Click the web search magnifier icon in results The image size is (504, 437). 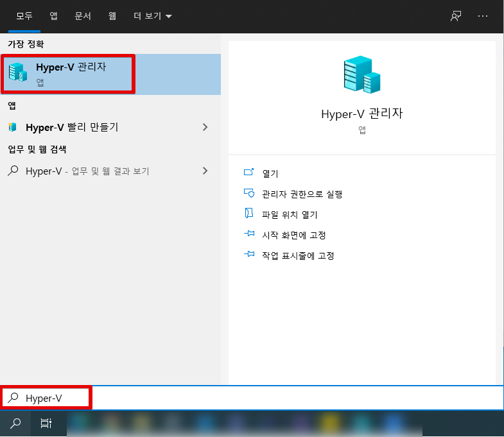pyautogui.click(x=13, y=171)
